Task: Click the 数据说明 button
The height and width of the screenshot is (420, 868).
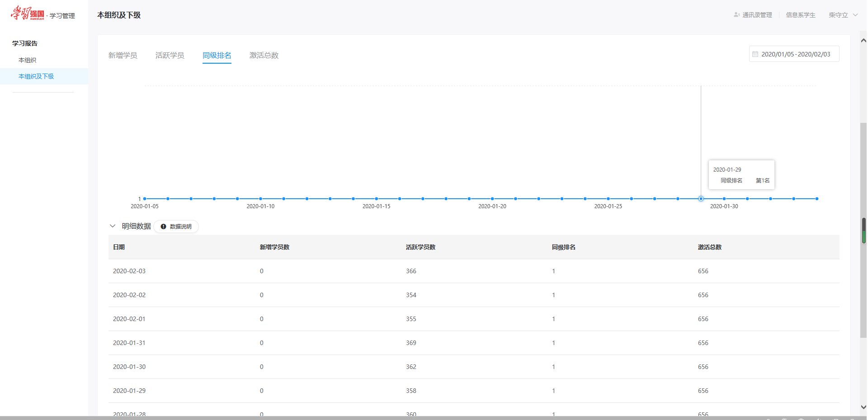Action: pyautogui.click(x=176, y=227)
